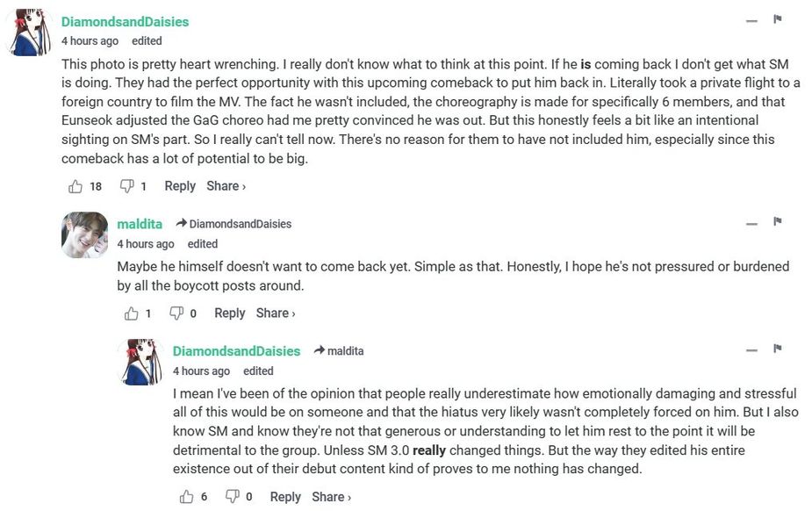Open maldita's profile via username
The width and height of the screenshot is (812, 511).
140,224
